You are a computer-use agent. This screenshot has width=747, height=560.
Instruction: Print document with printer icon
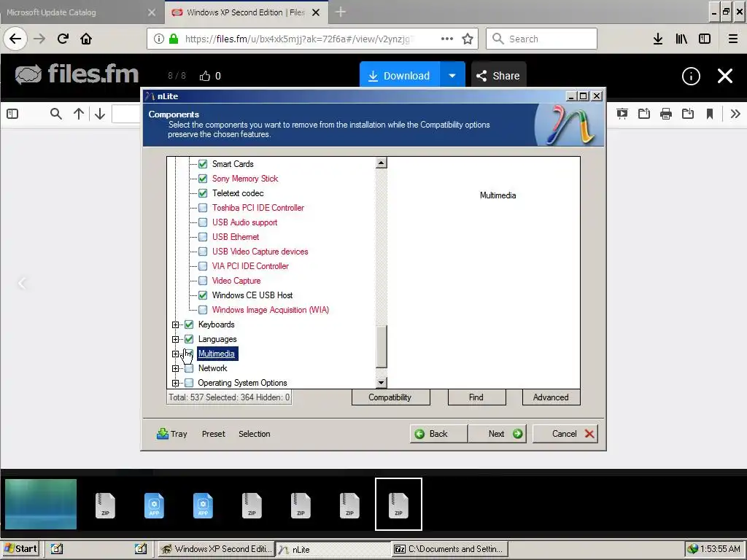[x=666, y=114]
